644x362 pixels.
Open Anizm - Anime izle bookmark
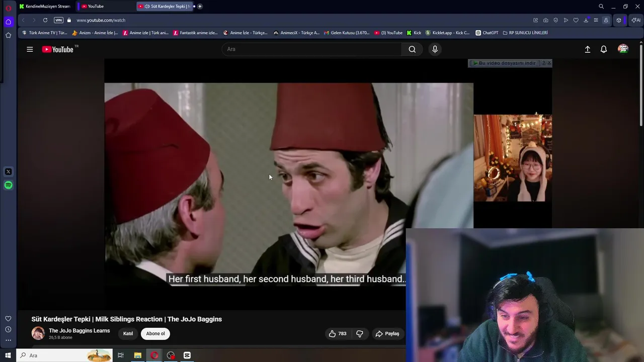95,33
